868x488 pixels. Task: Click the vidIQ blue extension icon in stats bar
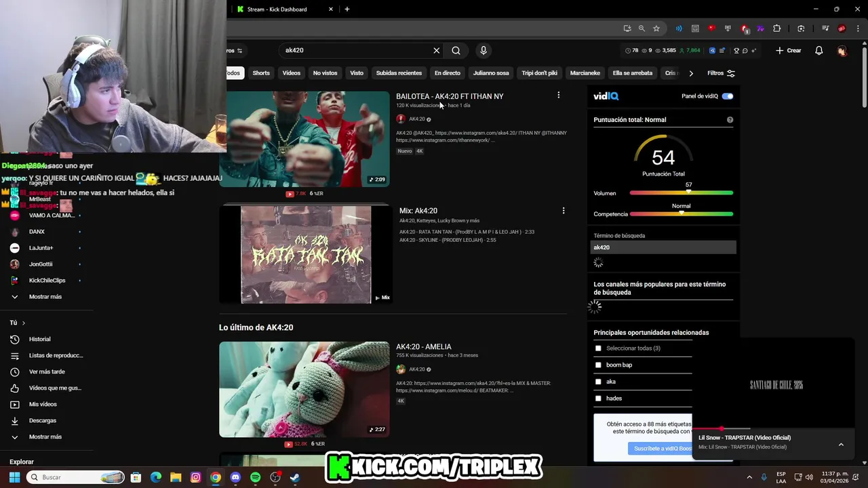[x=712, y=51]
